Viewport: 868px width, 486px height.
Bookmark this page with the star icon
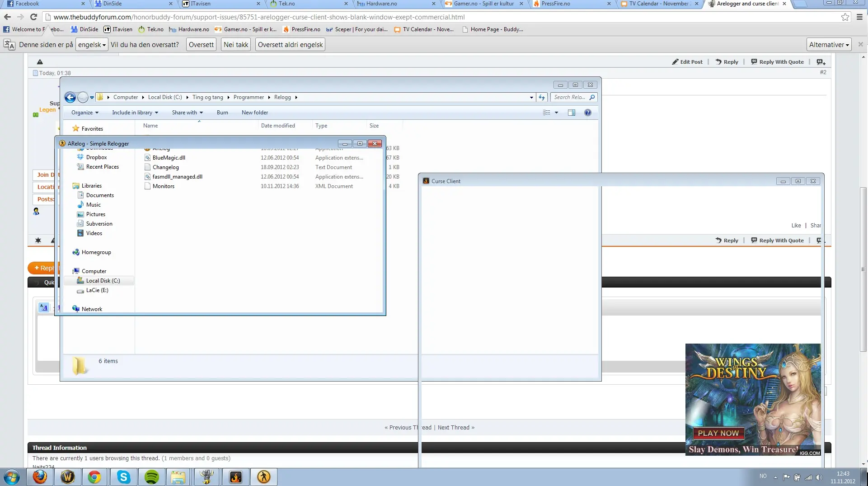click(x=845, y=17)
